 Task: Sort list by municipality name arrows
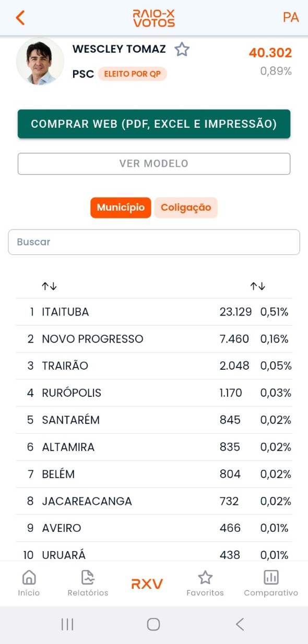[x=49, y=286]
